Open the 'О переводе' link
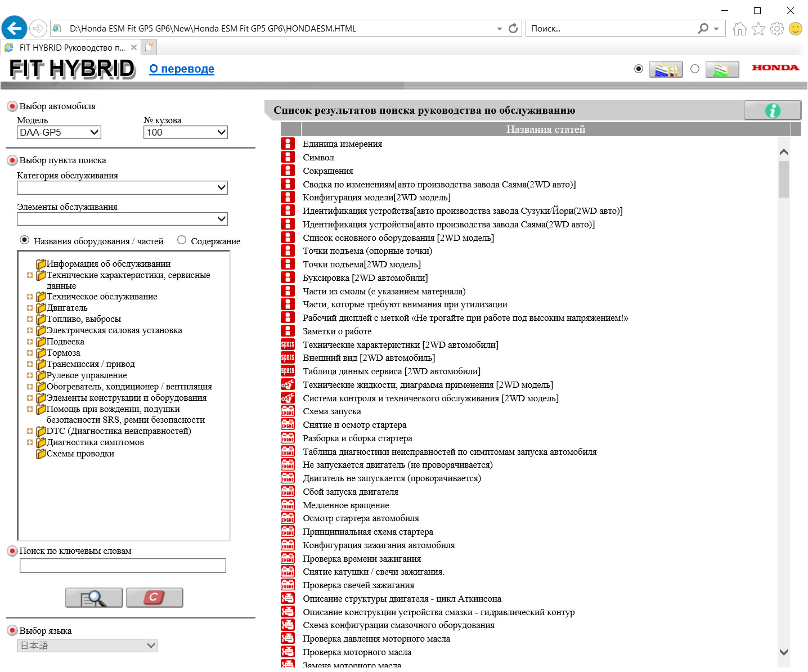 (182, 69)
